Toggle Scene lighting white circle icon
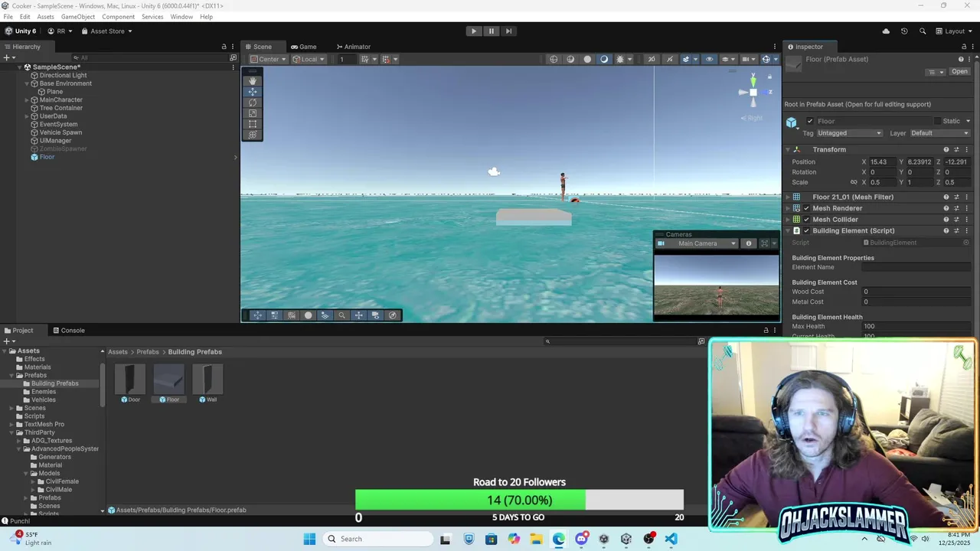980x551 pixels. pyautogui.click(x=587, y=59)
